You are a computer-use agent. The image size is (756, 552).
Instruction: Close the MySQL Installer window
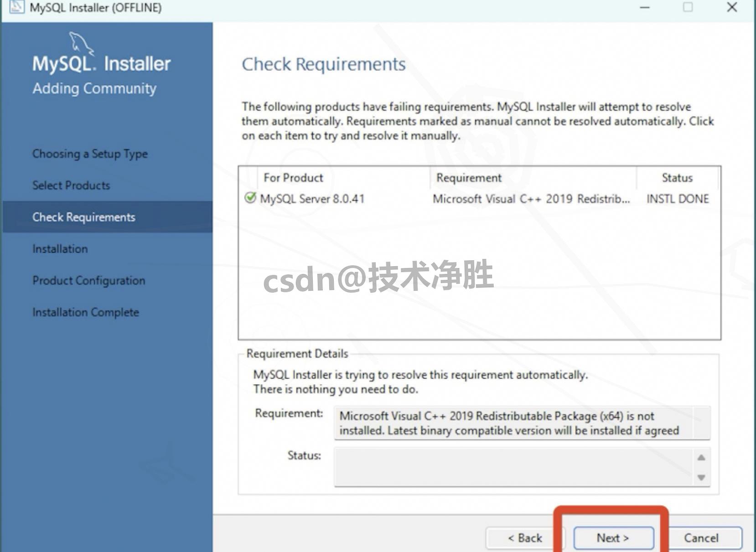click(732, 7)
